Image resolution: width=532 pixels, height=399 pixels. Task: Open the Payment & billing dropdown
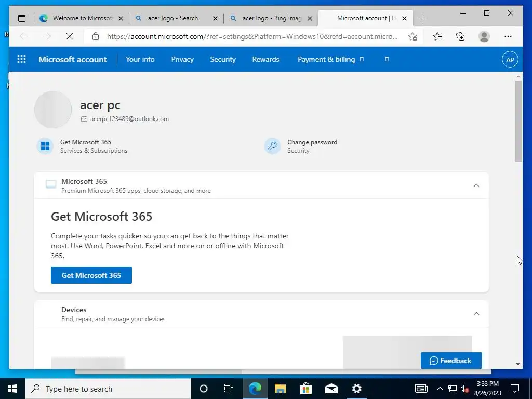(330, 59)
